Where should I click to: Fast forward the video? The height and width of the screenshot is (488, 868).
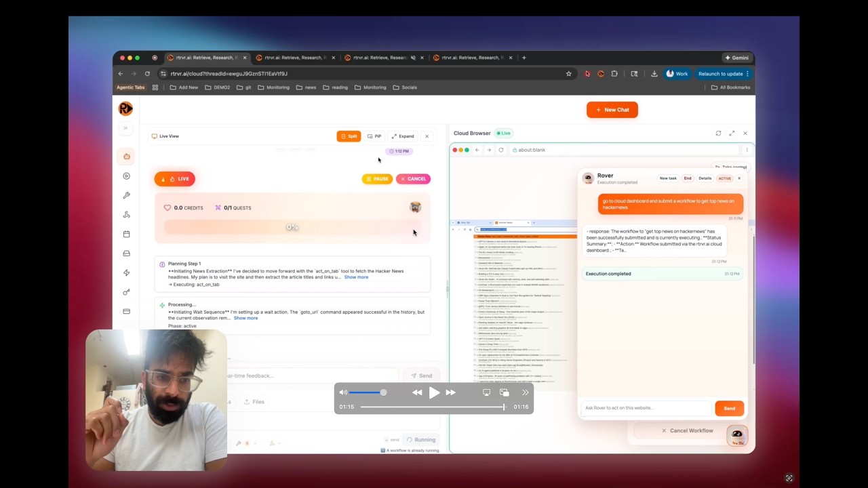click(451, 392)
